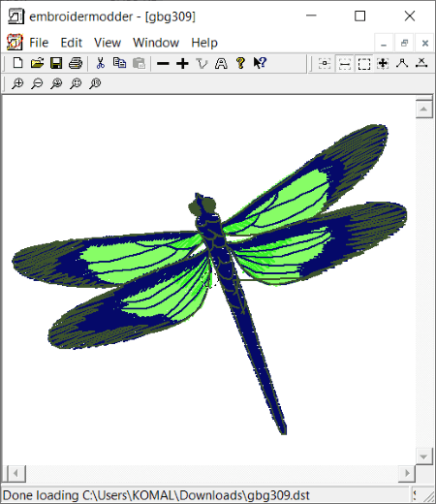Click the minus toolbar icon
Screen dimensions: 436x504
pyautogui.click(x=163, y=63)
